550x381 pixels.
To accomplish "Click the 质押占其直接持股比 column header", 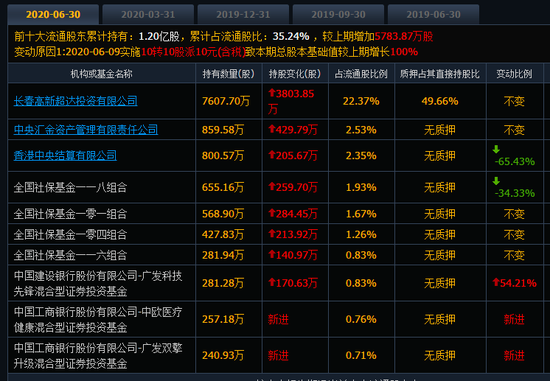I will click(440, 74).
